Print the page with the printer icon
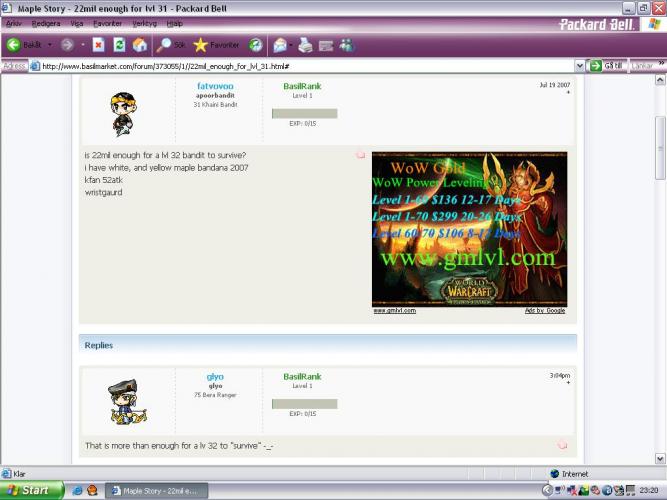The image size is (667, 500). [x=305, y=45]
